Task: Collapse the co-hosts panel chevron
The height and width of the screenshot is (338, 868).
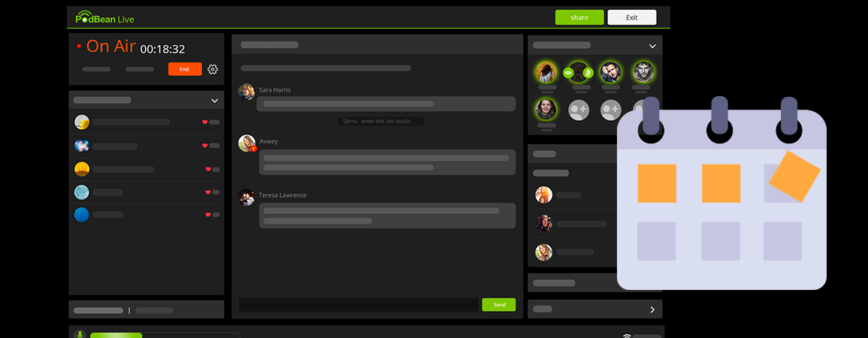Action: pyautogui.click(x=652, y=46)
